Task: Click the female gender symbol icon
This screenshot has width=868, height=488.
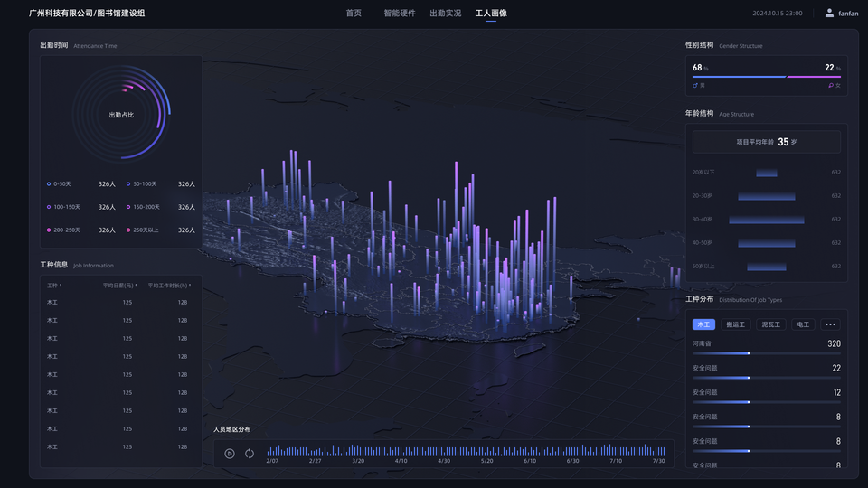Action: pos(831,86)
